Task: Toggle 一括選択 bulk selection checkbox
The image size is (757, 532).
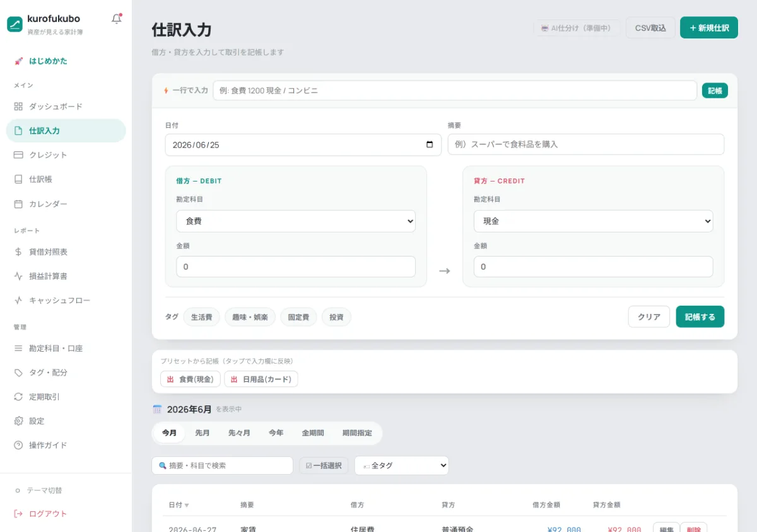Action: tap(324, 465)
